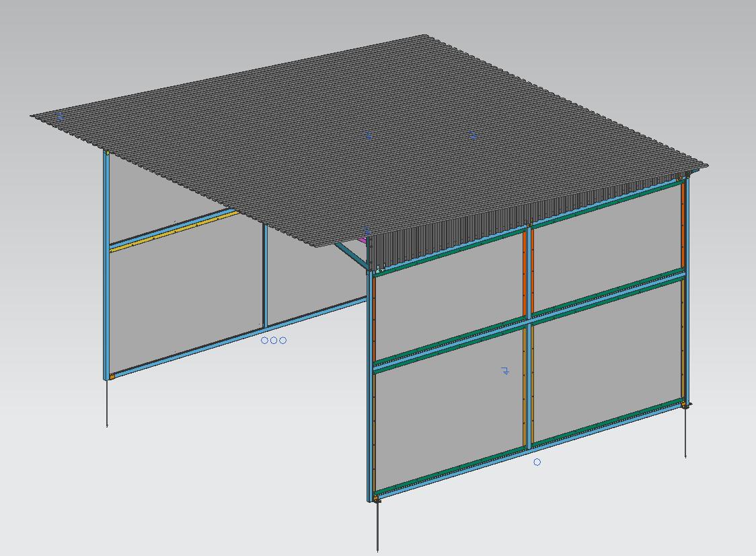Image resolution: width=756 pixels, height=556 pixels.
Task: Select the anchor rod below the front corner post
Action: click(377, 526)
